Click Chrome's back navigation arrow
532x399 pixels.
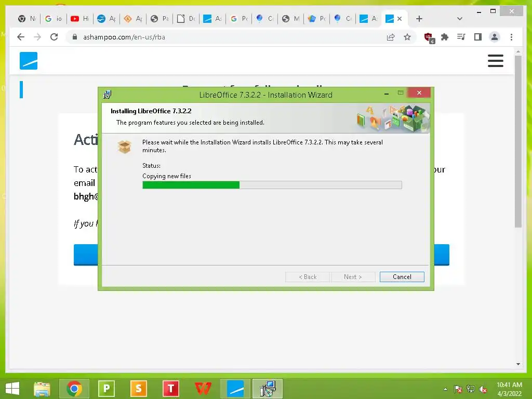[21, 37]
